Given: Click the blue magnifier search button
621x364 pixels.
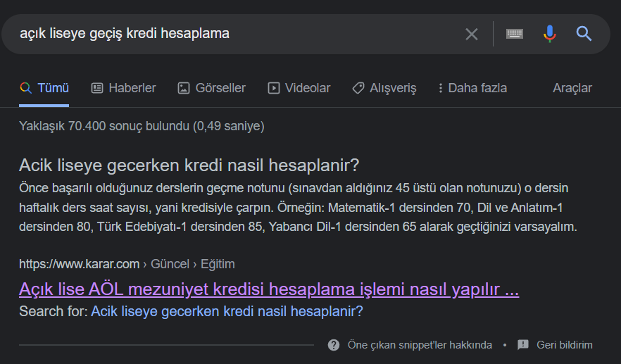Looking at the screenshot, I should [584, 34].
